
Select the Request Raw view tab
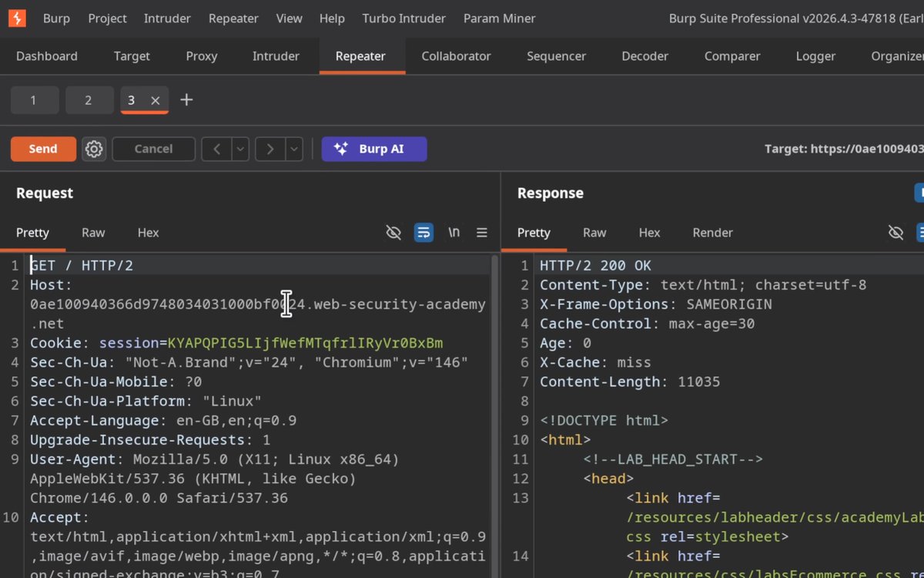point(93,233)
